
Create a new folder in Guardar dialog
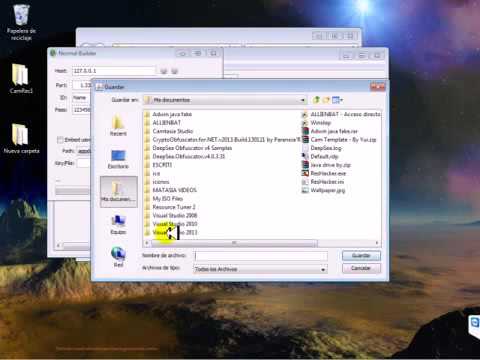(x=326, y=100)
